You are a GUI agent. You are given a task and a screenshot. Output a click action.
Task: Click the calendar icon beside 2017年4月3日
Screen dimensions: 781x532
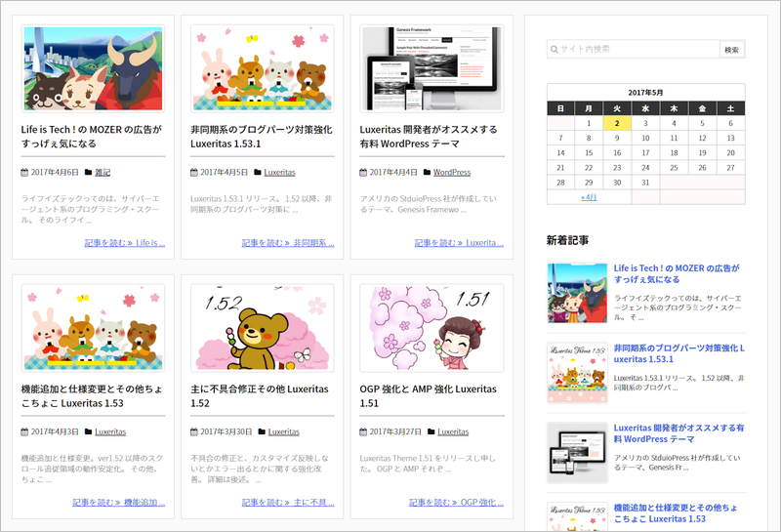click(24, 431)
